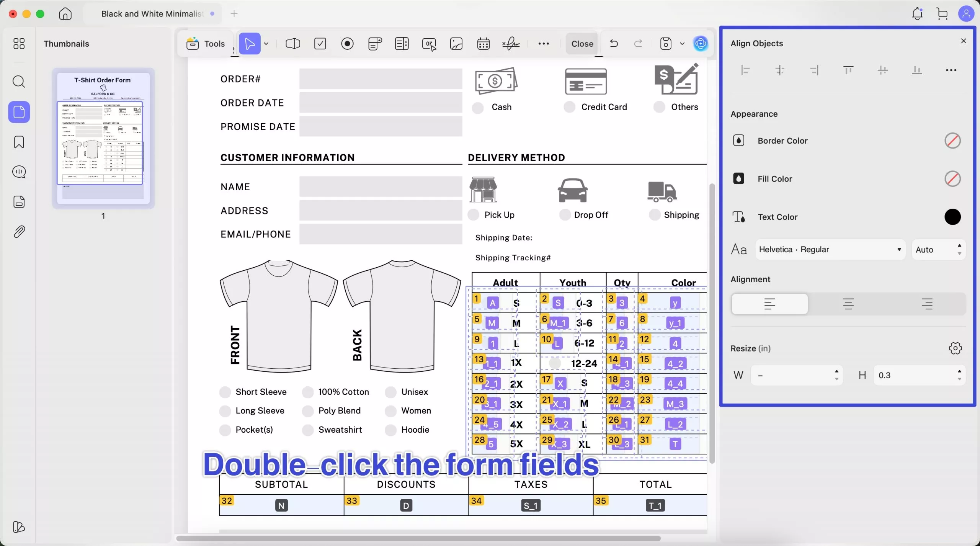Switch to the Black and White Minimalist tab
This screenshot has height=546, width=980.
(151, 13)
